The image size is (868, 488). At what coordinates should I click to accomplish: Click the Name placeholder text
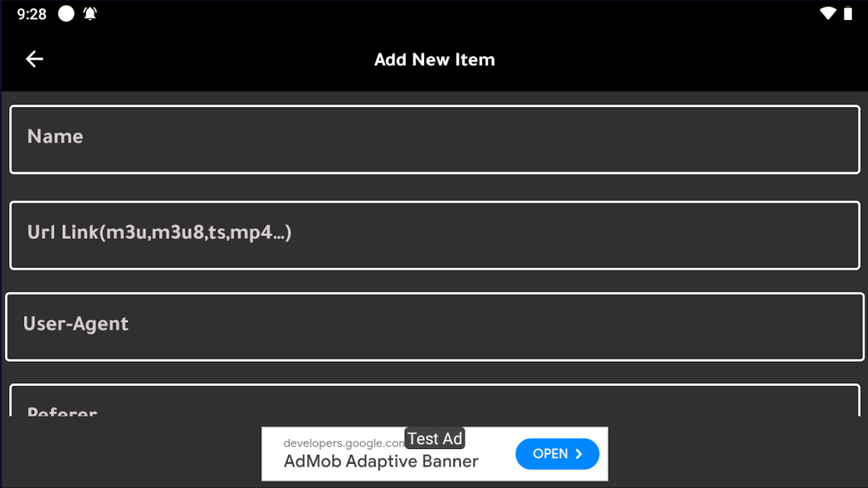[55, 136]
